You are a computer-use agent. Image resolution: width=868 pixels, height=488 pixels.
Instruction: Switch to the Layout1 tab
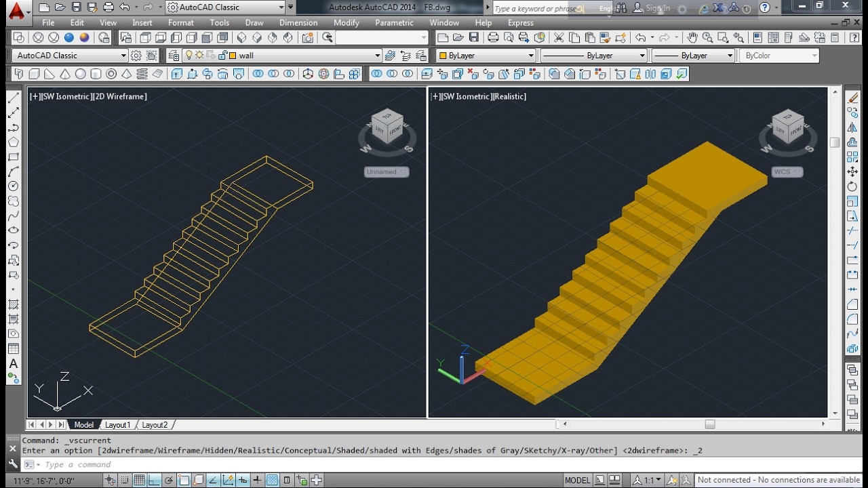click(117, 425)
